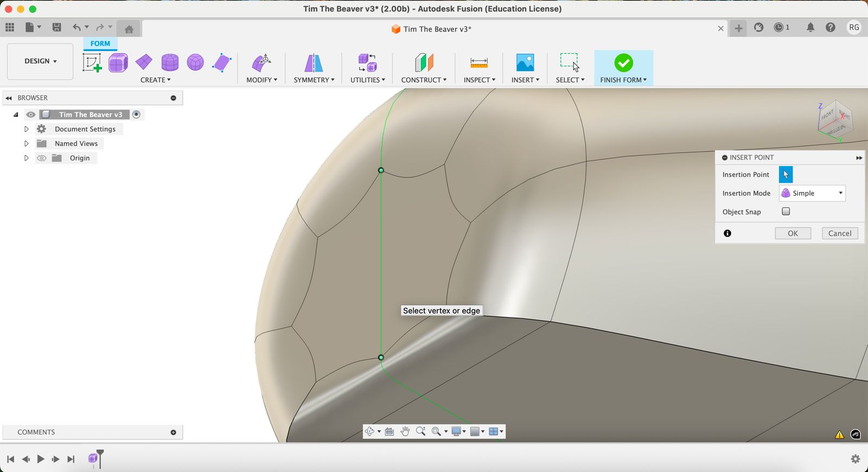
Task: Open the Insert image icon
Action: [x=525, y=63]
